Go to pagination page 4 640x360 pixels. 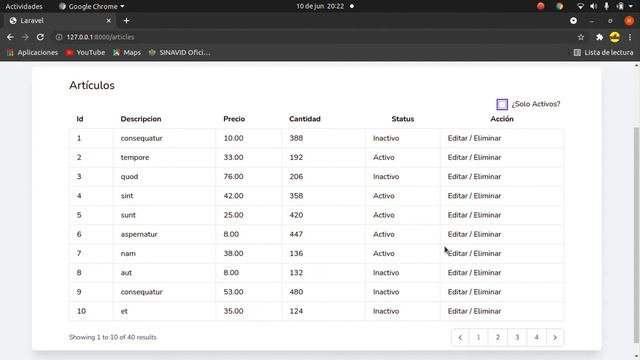(536, 338)
